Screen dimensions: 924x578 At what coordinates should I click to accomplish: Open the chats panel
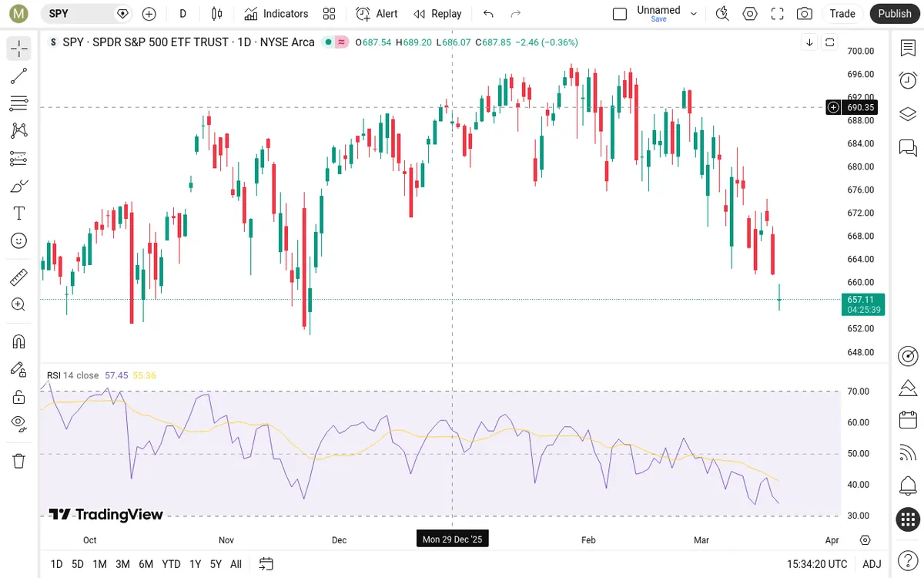click(x=908, y=146)
